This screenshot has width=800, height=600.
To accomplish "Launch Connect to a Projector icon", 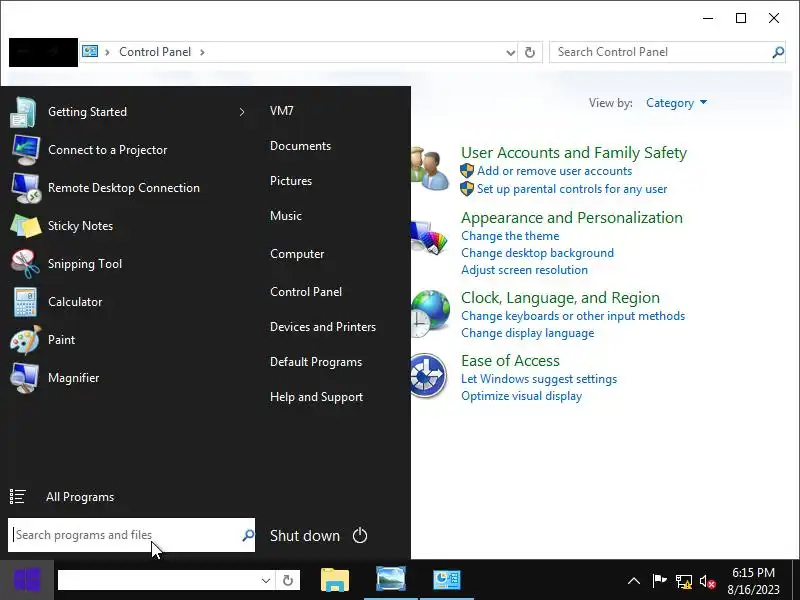I will pyautogui.click(x=25, y=150).
